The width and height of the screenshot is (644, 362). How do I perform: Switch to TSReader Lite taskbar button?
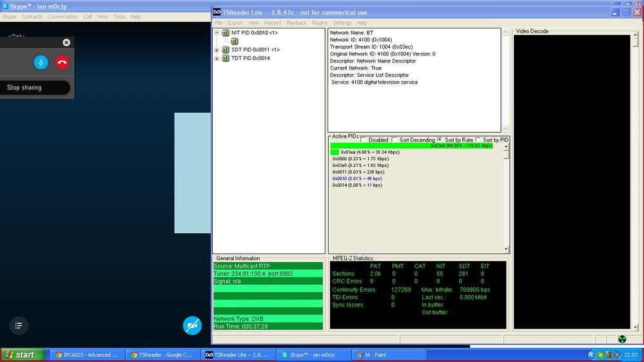click(x=238, y=355)
